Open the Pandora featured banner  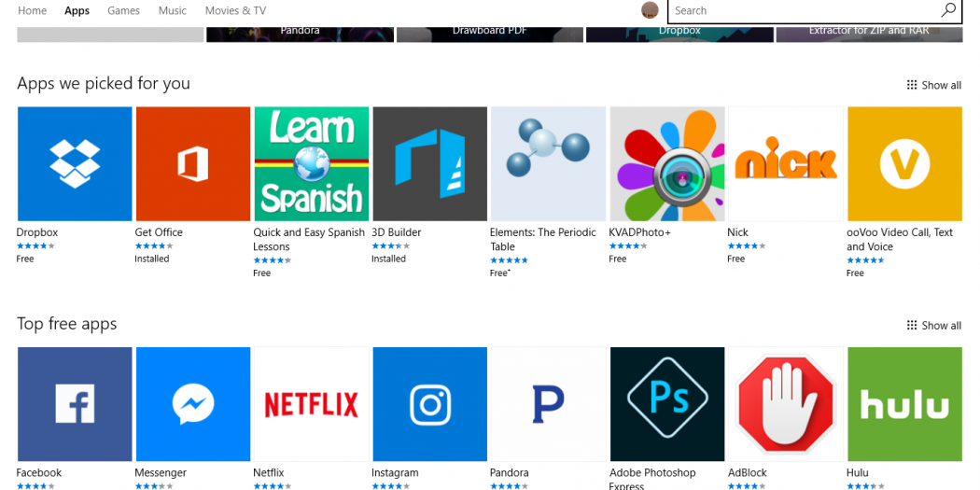click(300, 34)
